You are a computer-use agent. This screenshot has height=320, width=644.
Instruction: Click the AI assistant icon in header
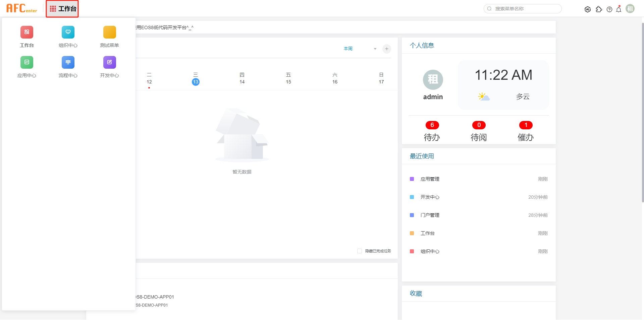pyautogui.click(x=588, y=9)
